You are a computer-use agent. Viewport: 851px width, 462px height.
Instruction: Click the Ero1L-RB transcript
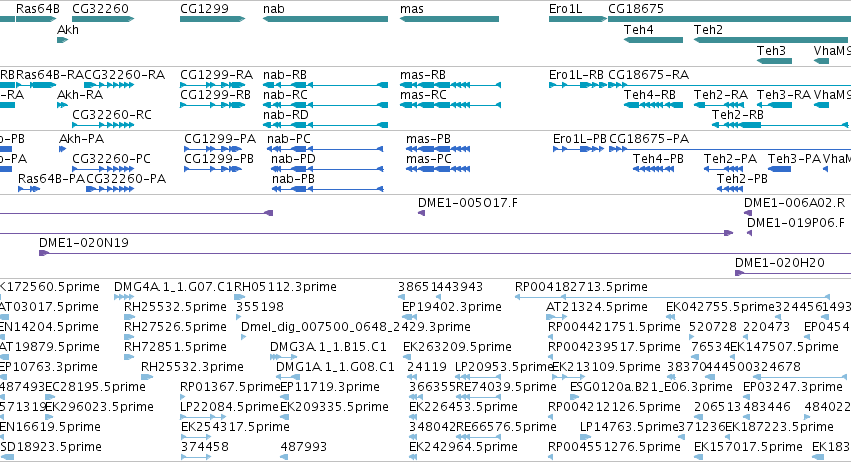[577, 85]
